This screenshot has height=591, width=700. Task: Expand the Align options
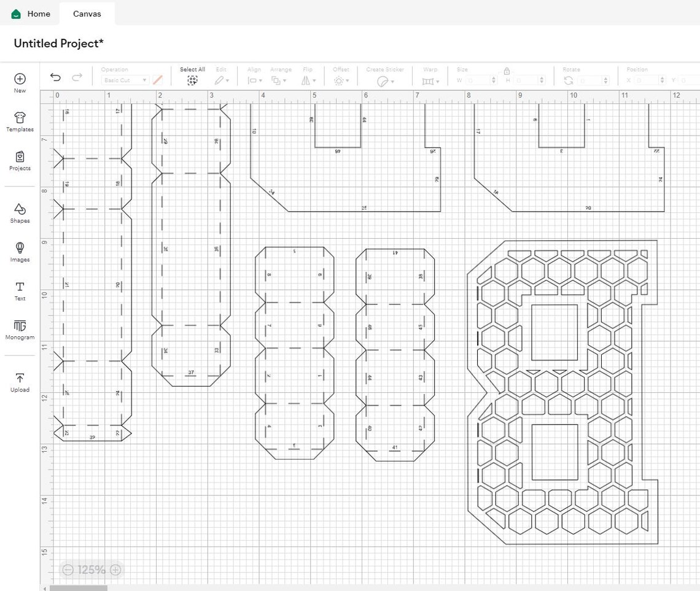pyautogui.click(x=255, y=80)
